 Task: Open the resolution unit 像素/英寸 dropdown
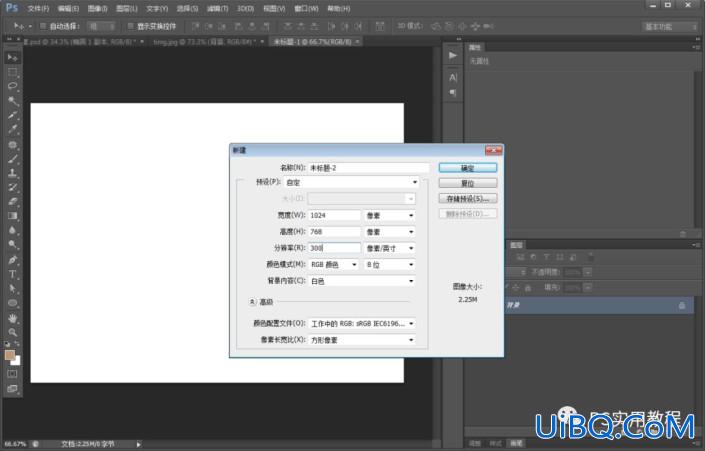[389, 248]
